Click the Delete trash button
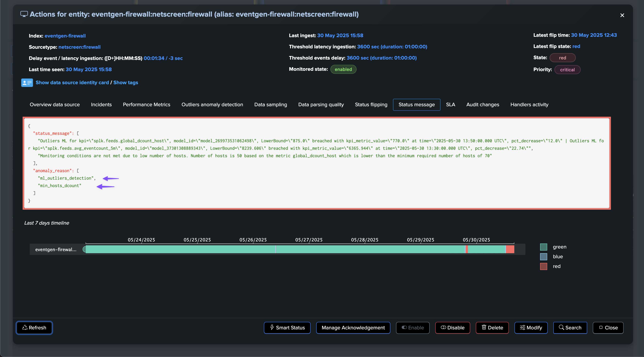This screenshot has height=357, width=644. tap(492, 327)
